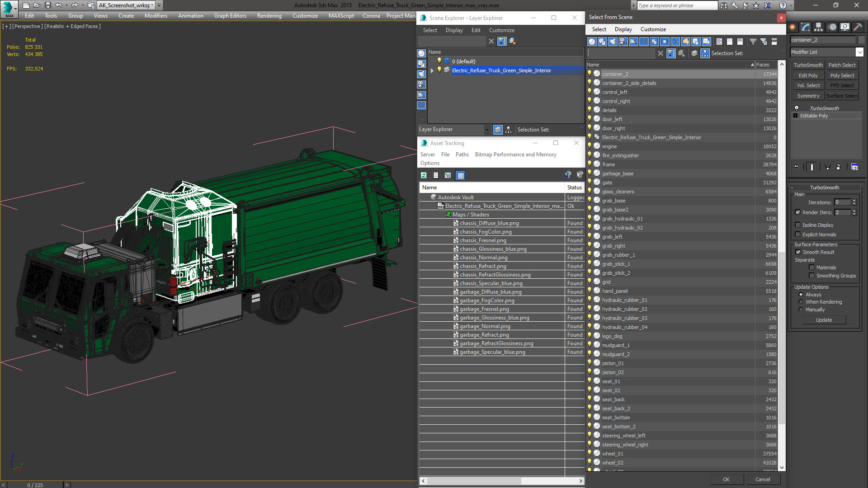
Task: Toggle Display Lights filter in Select From Scene
Action: point(612,42)
